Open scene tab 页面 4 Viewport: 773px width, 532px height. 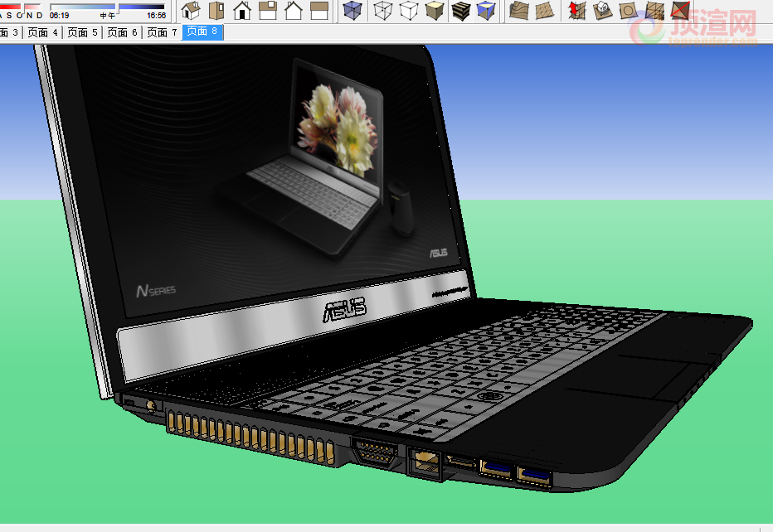(43, 32)
